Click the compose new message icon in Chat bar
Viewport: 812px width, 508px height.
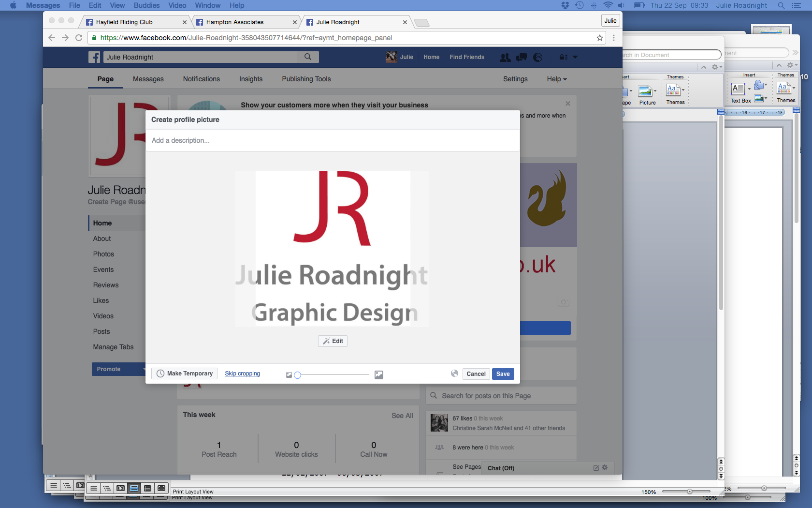tap(596, 468)
